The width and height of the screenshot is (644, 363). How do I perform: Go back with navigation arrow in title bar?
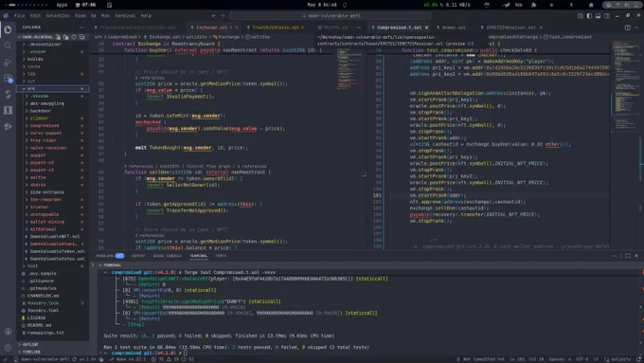click(x=214, y=15)
